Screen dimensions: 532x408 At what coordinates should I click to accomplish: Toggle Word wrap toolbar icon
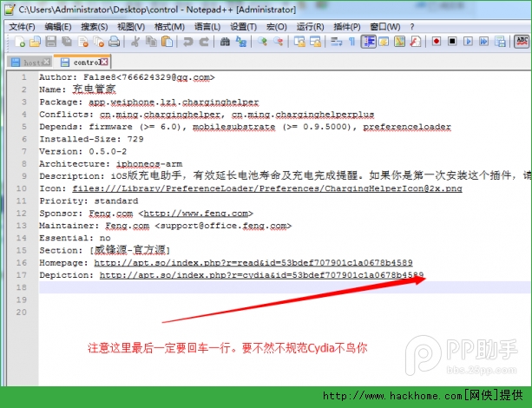coord(336,42)
